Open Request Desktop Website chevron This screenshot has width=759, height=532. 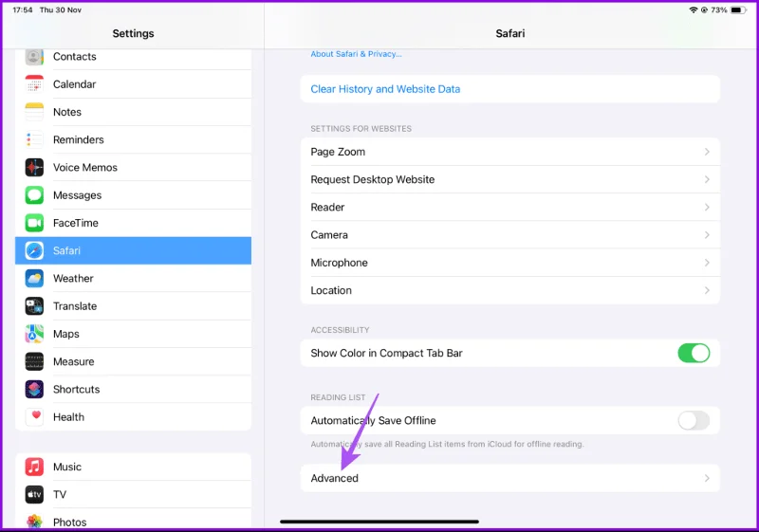707,179
